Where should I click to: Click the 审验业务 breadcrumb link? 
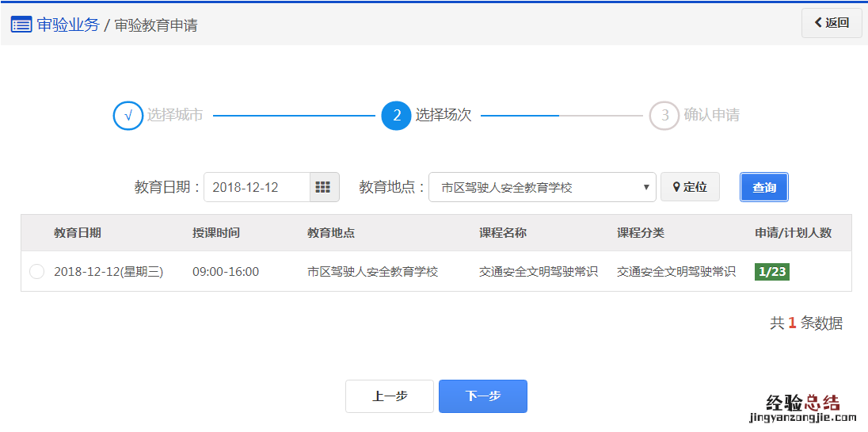68,25
